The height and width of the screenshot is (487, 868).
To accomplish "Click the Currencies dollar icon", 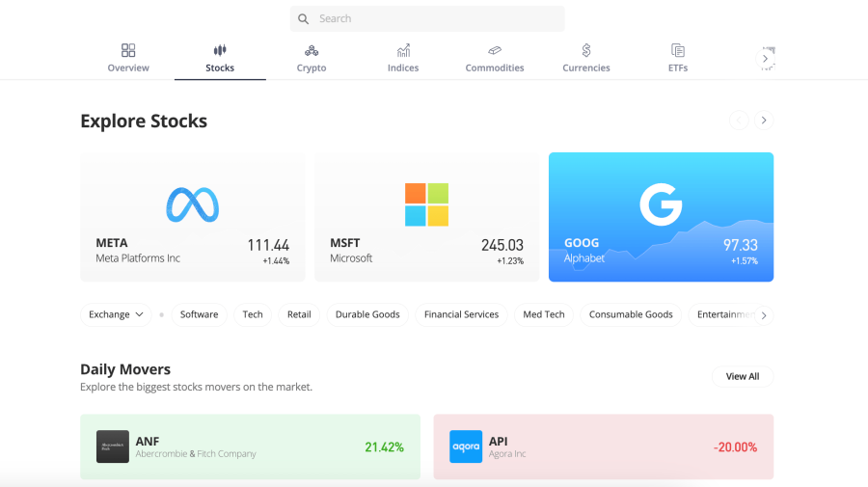I will pyautogui.click(x=586, y=50).
